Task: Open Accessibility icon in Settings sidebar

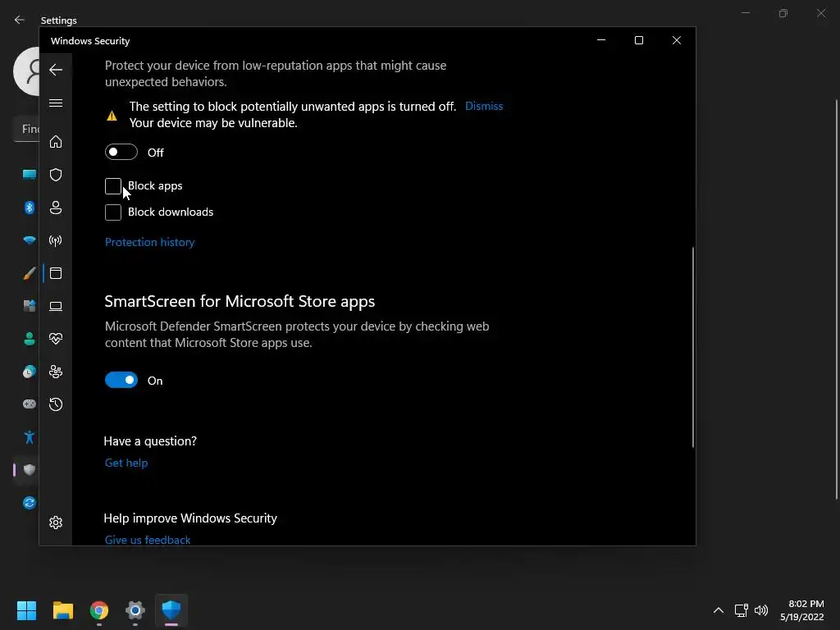Action: pyautogui.click(x=30, y=437)
